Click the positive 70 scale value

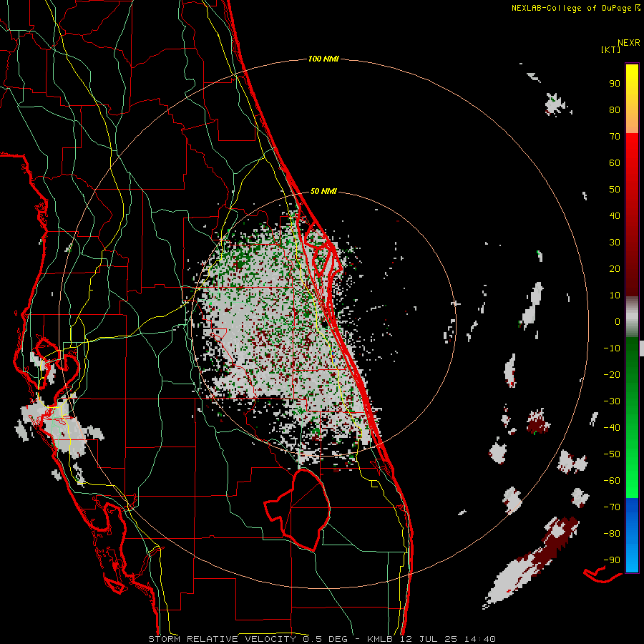615,137
